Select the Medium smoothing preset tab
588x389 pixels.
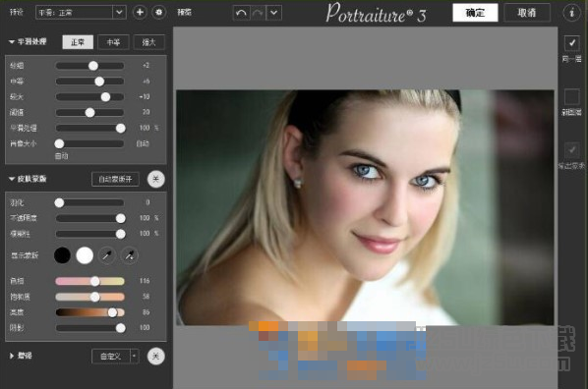[x=113, y=42]
